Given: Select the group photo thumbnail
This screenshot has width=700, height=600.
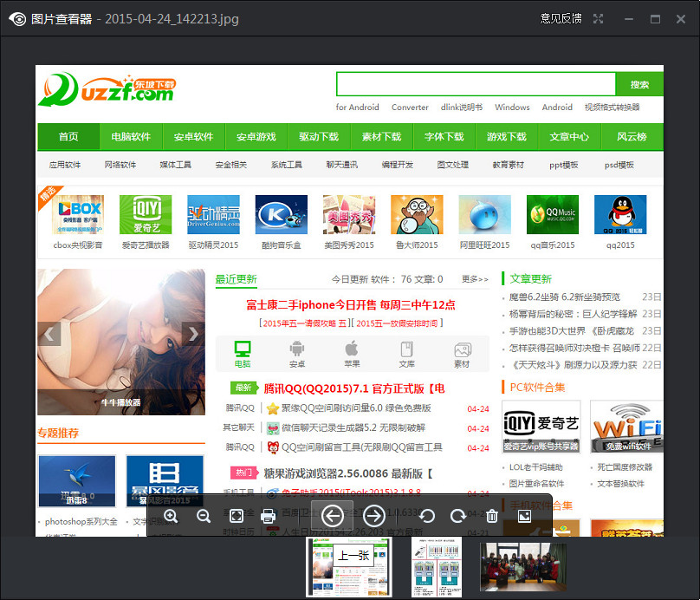Looking at the screenshot, I should pos(522,567).
